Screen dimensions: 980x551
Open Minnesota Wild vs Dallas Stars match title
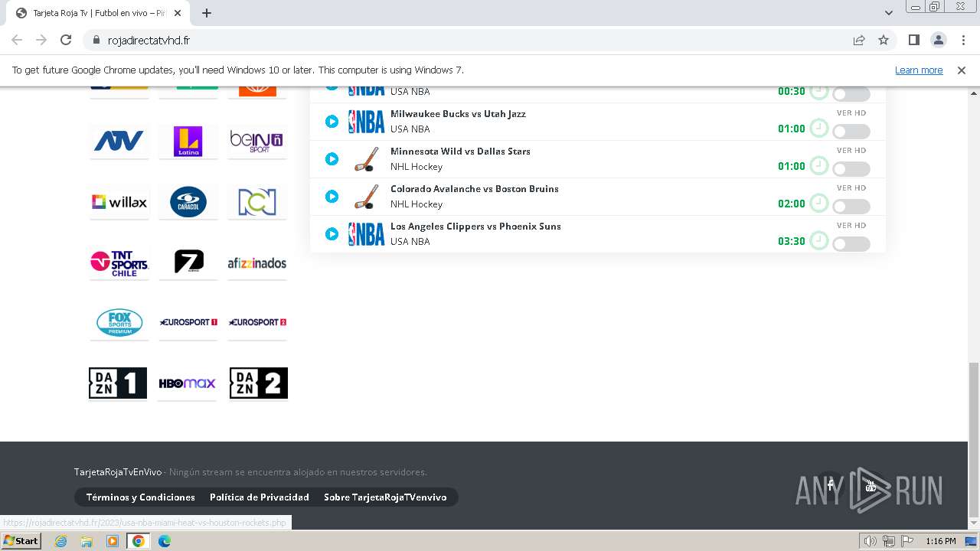(x=460, y=151)
